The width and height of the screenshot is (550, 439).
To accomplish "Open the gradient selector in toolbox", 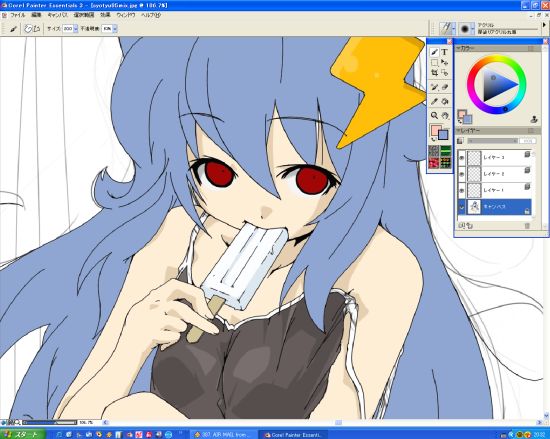I will pyautogui.click(x=445, y=151).
